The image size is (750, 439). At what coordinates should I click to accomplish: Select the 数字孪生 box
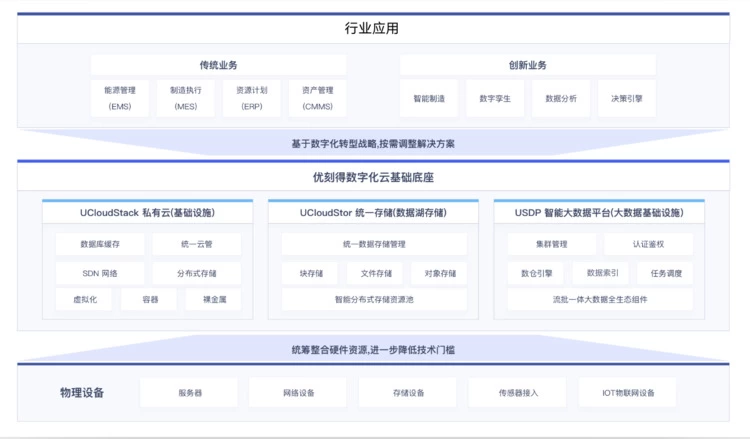[x=495, y=99]
